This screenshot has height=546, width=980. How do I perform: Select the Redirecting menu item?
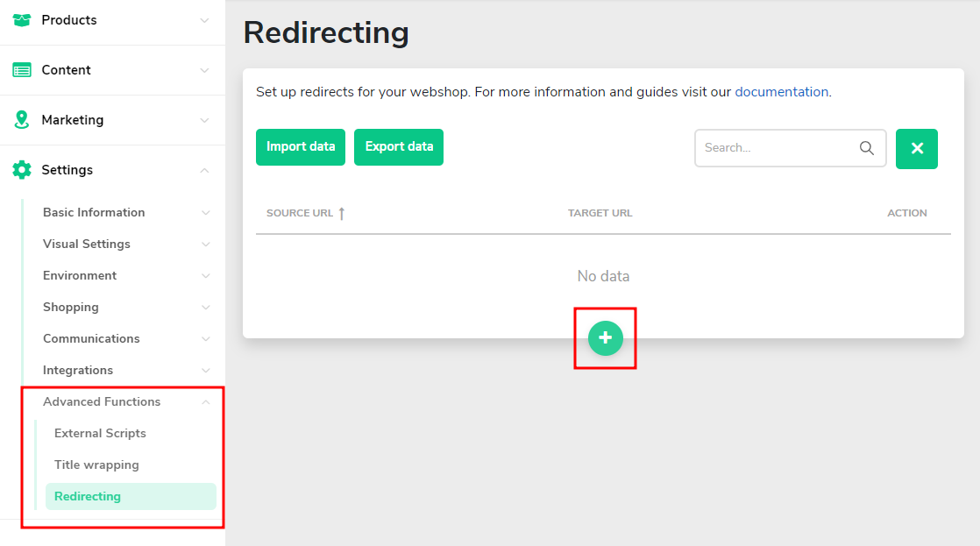click(131, 496)
